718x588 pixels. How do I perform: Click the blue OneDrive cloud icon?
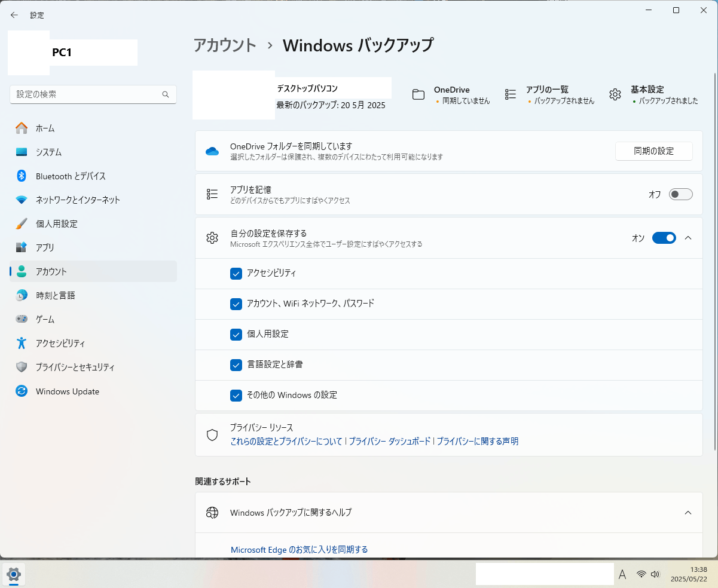click(212, 151)
